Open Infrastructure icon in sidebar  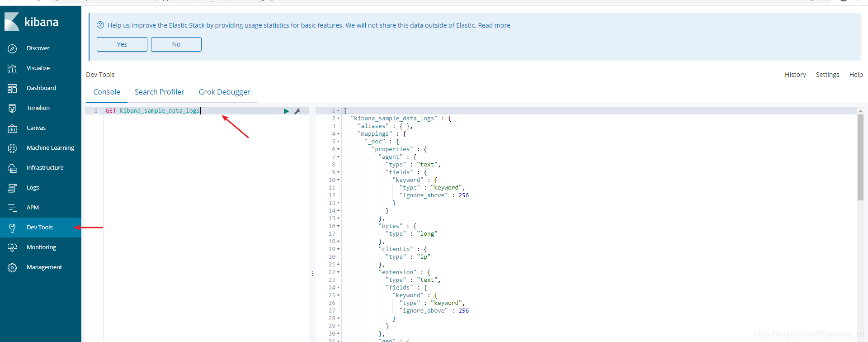[x=12, y=168]
